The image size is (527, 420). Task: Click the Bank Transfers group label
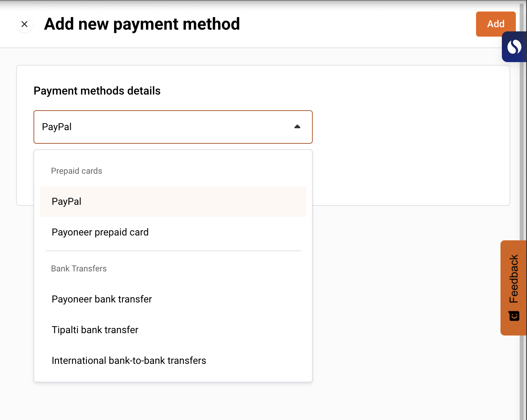click(x=79, y=269)
